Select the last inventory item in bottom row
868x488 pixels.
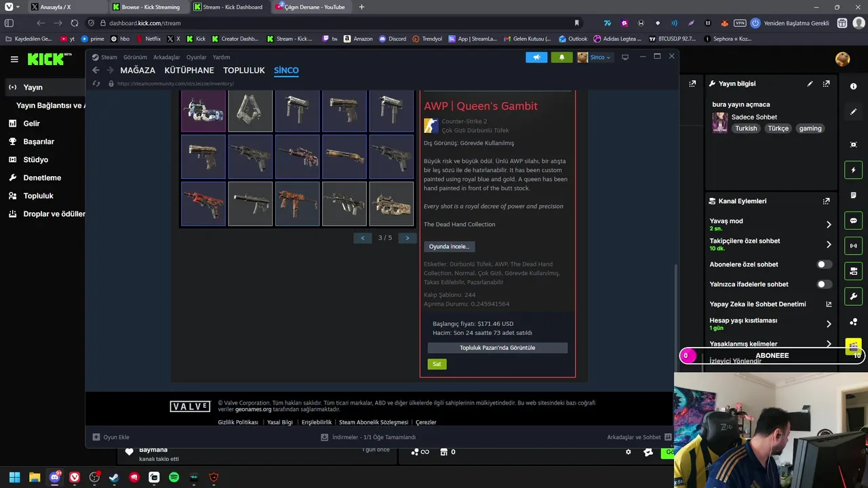tap(391, 203)
